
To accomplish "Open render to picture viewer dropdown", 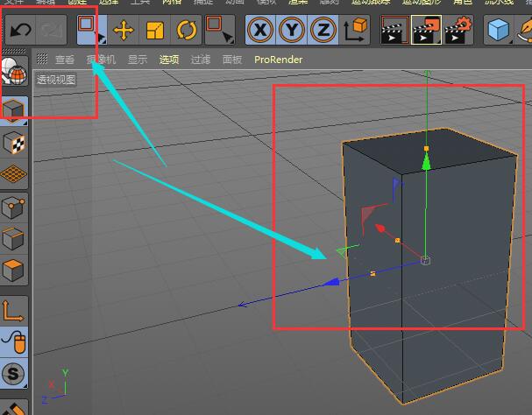I will [x=426, y=32].
